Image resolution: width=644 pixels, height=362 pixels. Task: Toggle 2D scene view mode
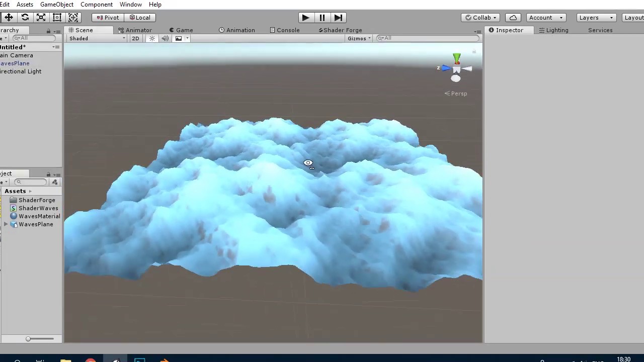click(x=135, y=38)
